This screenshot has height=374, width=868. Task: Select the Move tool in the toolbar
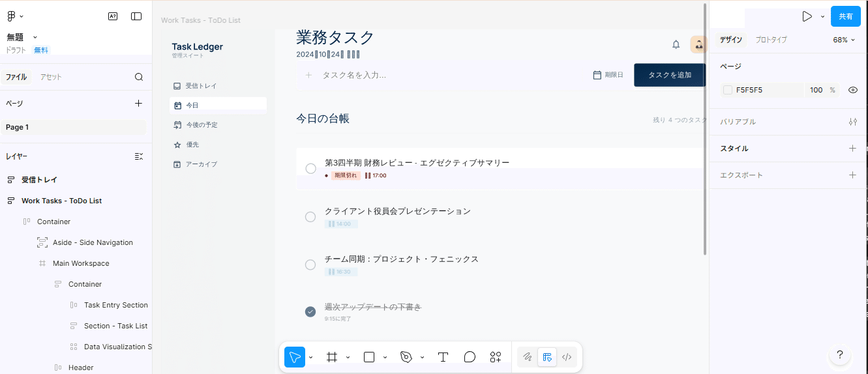(x=295, y=357)
